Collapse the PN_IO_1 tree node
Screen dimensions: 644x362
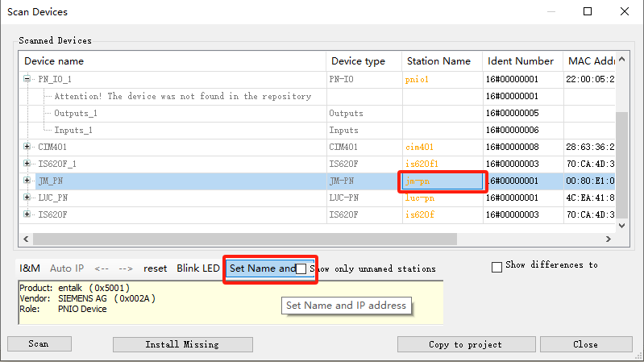[x=27, y=79]
